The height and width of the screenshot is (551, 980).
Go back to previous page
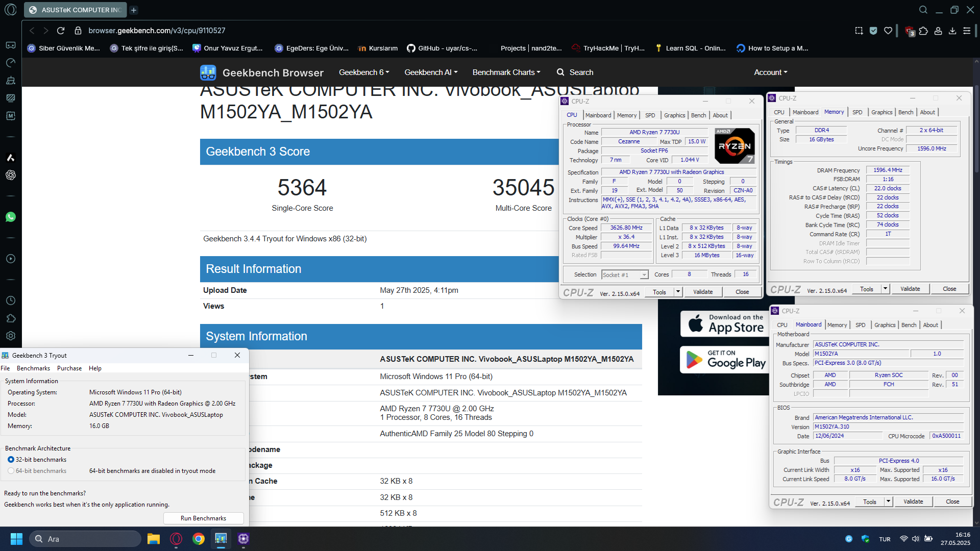pyautogui.click(x=32, y=31)
